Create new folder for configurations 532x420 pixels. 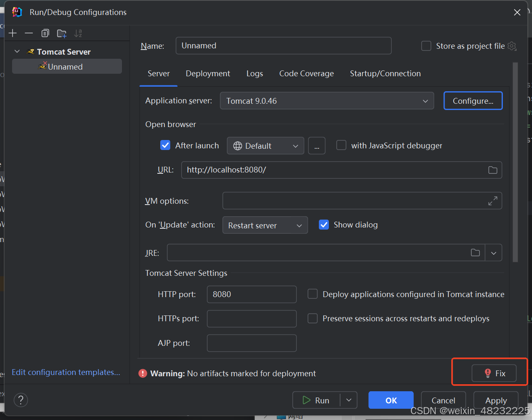click(62, 33)
